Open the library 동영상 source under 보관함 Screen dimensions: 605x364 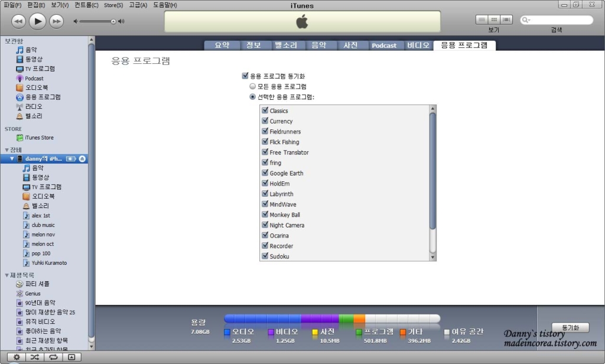click(34, 59)
